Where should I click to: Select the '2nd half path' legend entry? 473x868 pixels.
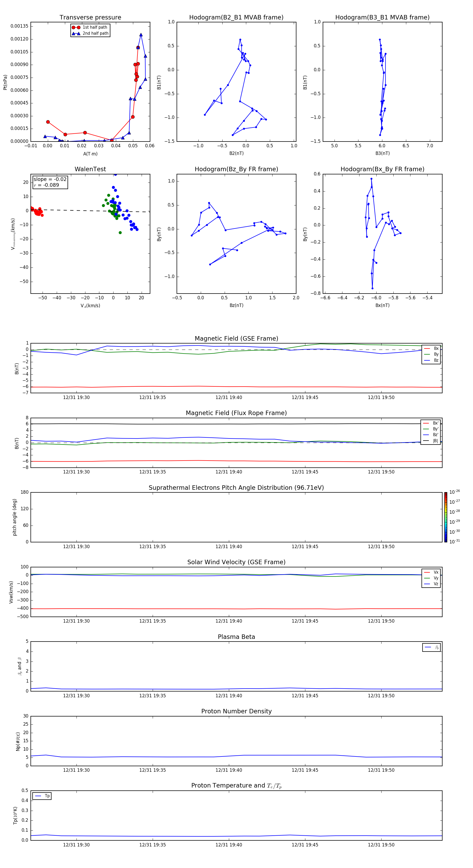[x=90, y=33]
